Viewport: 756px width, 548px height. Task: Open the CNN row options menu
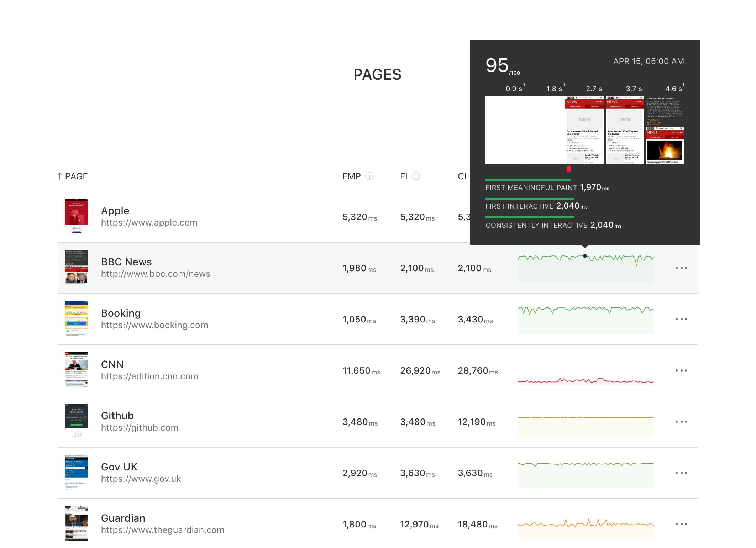click(681, 370)
